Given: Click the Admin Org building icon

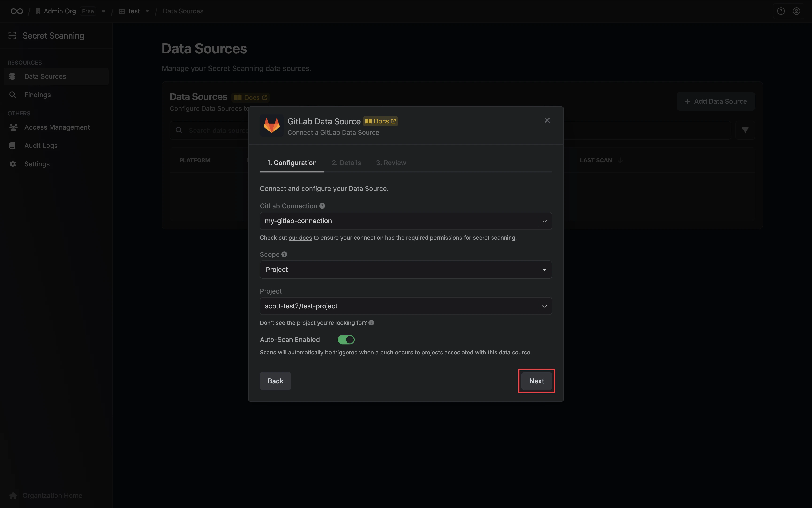Looking at the screenshot, I should [38, 11].
